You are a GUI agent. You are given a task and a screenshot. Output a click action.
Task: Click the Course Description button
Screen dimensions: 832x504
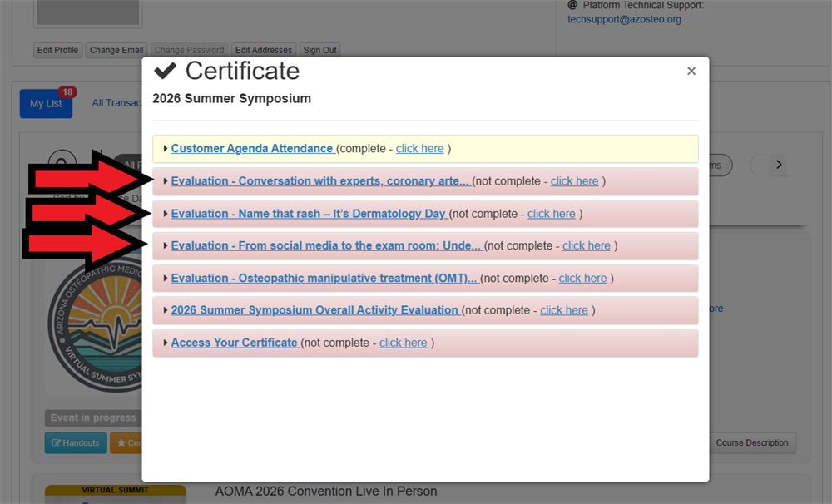(x=752, y=442)
